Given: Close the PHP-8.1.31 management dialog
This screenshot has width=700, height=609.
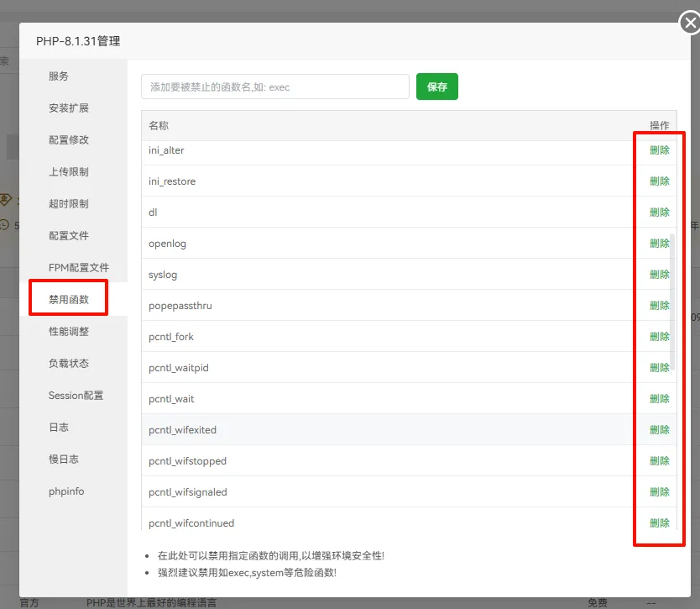Looking at the screenshot, I should coord(689,24).
